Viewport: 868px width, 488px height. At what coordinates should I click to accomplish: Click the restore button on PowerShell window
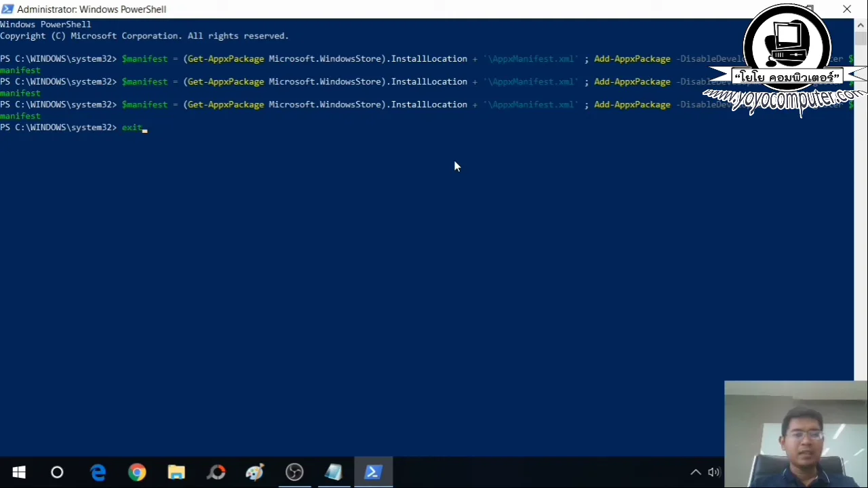[x=810, y=9]
